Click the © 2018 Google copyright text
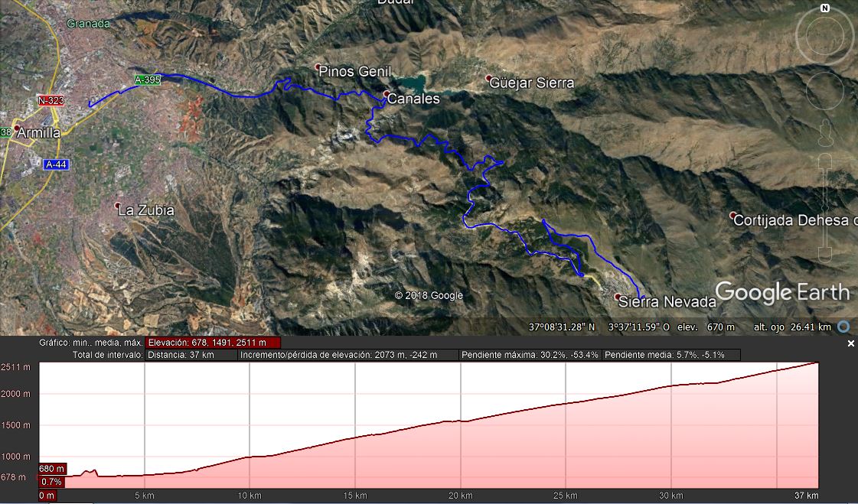858x504 pixels. click(429, 296)
